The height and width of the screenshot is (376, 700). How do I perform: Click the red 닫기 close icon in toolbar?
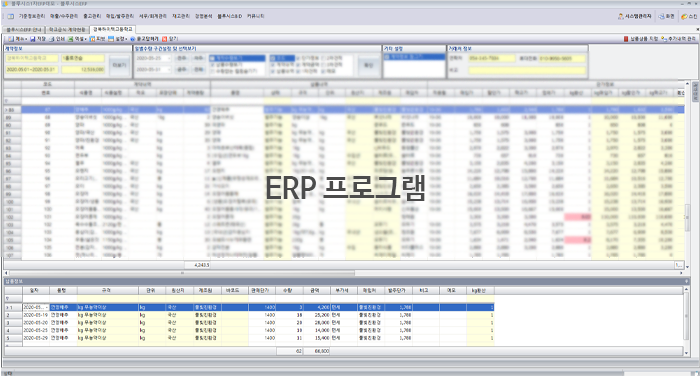pos(164,39)
